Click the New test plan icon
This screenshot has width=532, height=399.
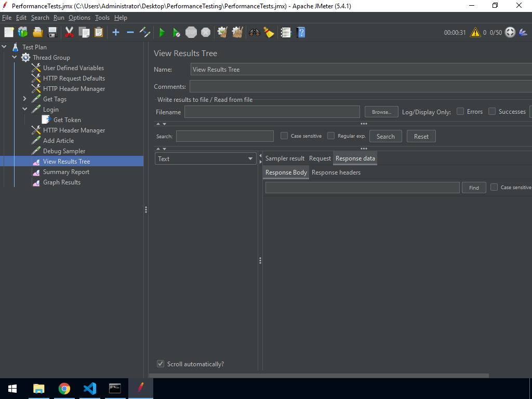9,32
